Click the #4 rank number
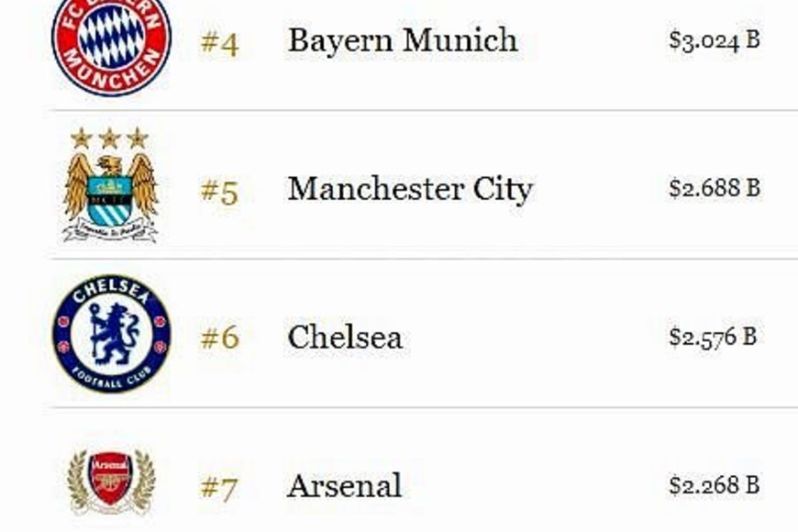The width and height of the screenshot is (798, 532). 219,42
